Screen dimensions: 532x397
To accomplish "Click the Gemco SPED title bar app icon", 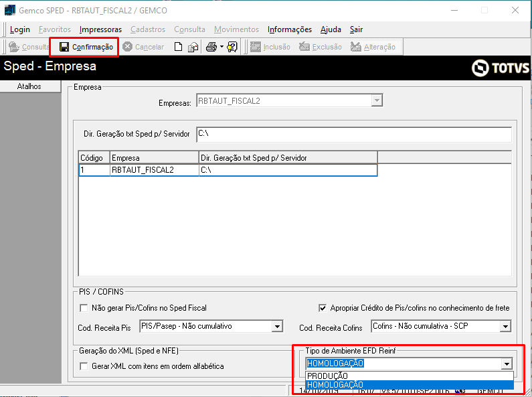I will coord(9,10).
